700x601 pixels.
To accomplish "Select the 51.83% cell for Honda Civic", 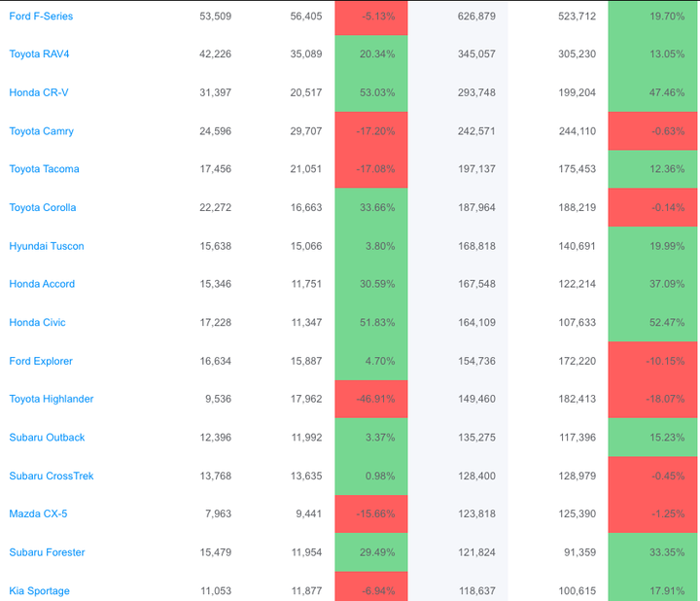I will pos(371,322).
